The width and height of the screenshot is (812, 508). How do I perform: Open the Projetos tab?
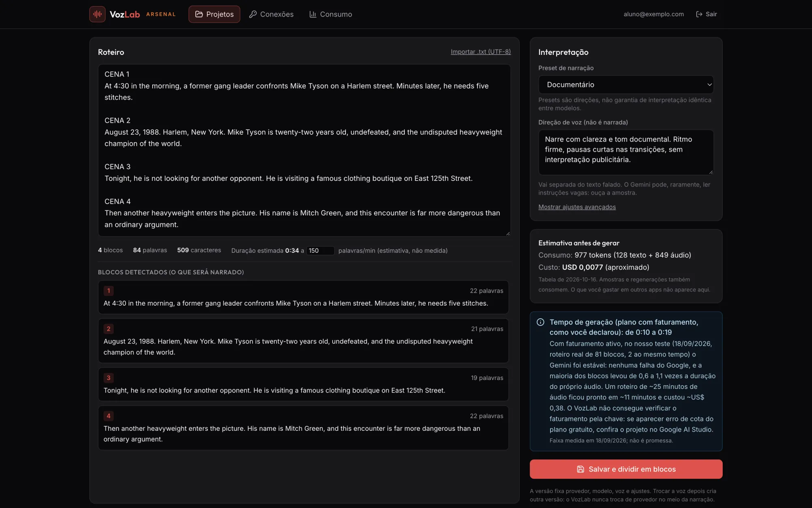pos(214,14)
